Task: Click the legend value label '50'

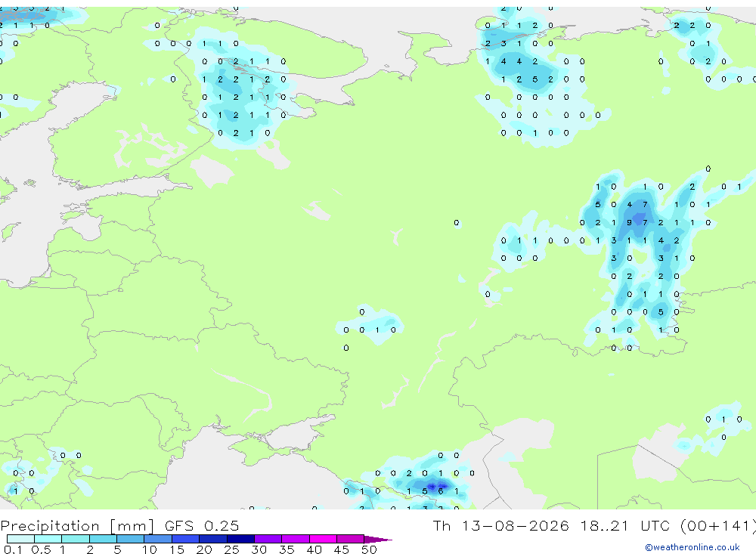Action: click(369, 549)
